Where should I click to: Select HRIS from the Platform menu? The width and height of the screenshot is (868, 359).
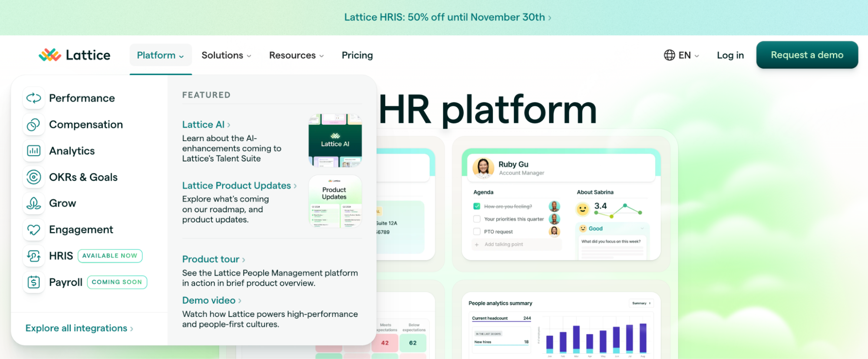(61, 256)
